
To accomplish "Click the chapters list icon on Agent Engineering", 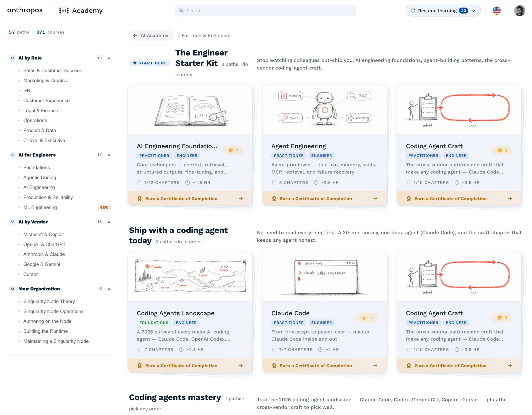I will point(274,183).
